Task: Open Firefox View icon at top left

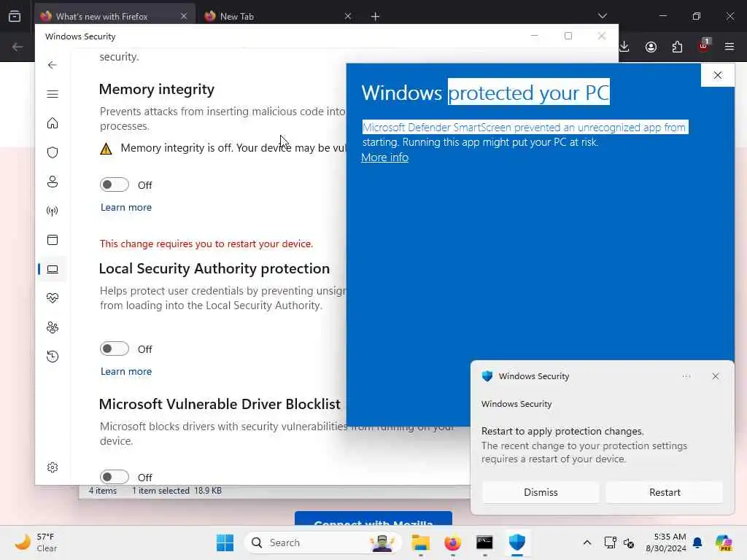Action: pyautogui.click(x=15, y=16)
